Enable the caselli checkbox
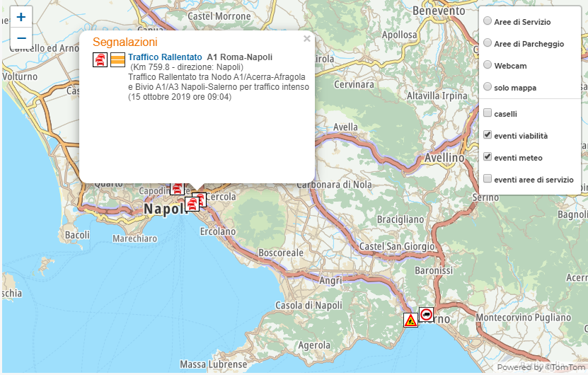588x375 pixels. [488, 113]
